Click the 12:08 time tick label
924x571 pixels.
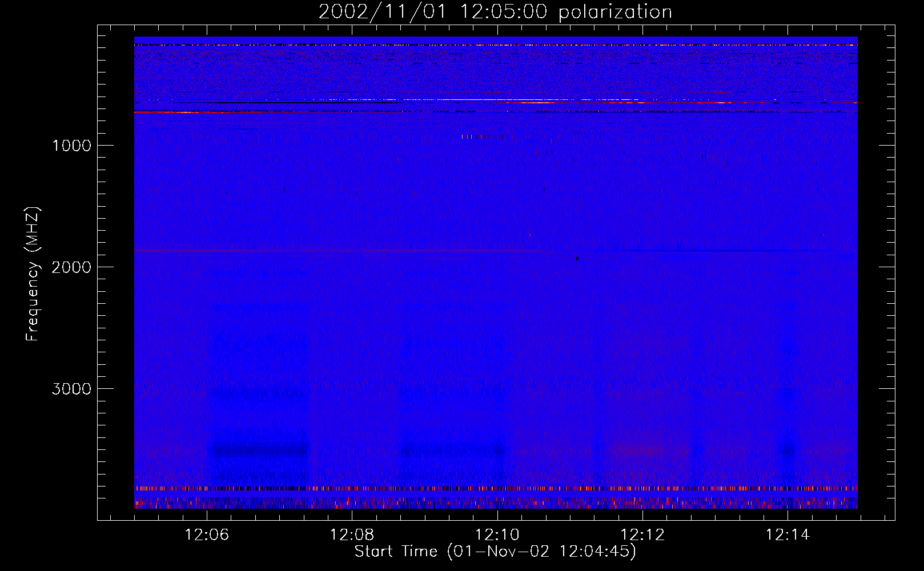pos(352,535)
